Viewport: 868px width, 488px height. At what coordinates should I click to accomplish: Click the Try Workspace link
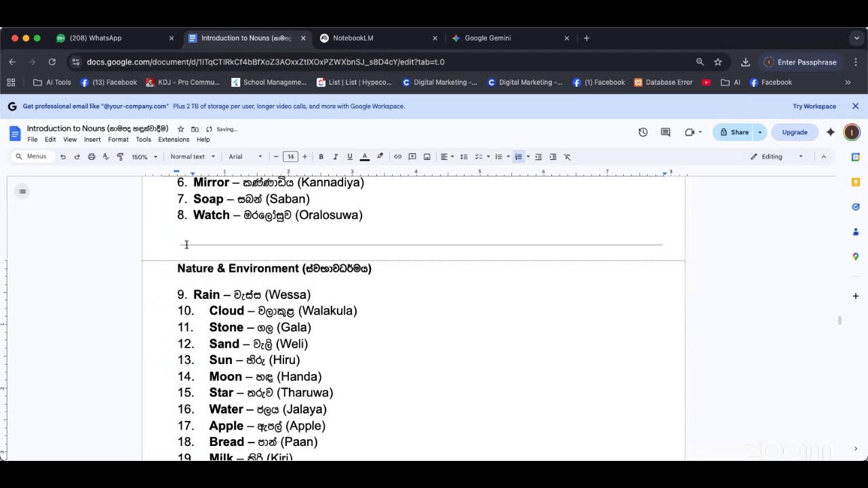(814, 106)
